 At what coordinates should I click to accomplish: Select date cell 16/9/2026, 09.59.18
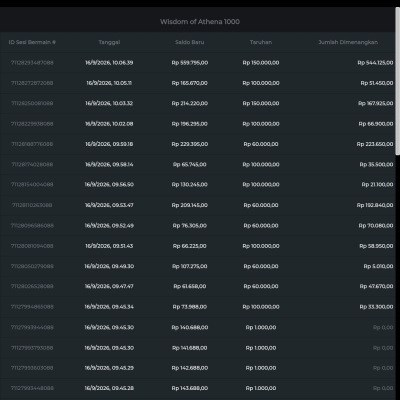109,144
